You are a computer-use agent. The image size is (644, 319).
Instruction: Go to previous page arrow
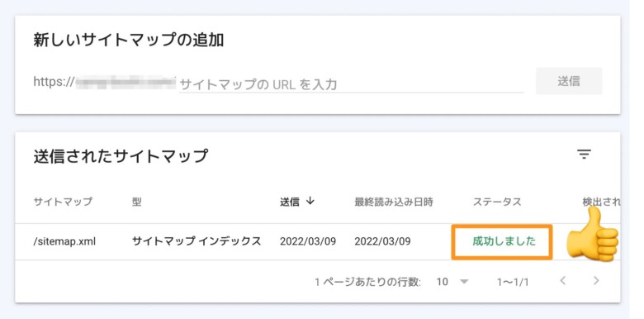(563, 281)
